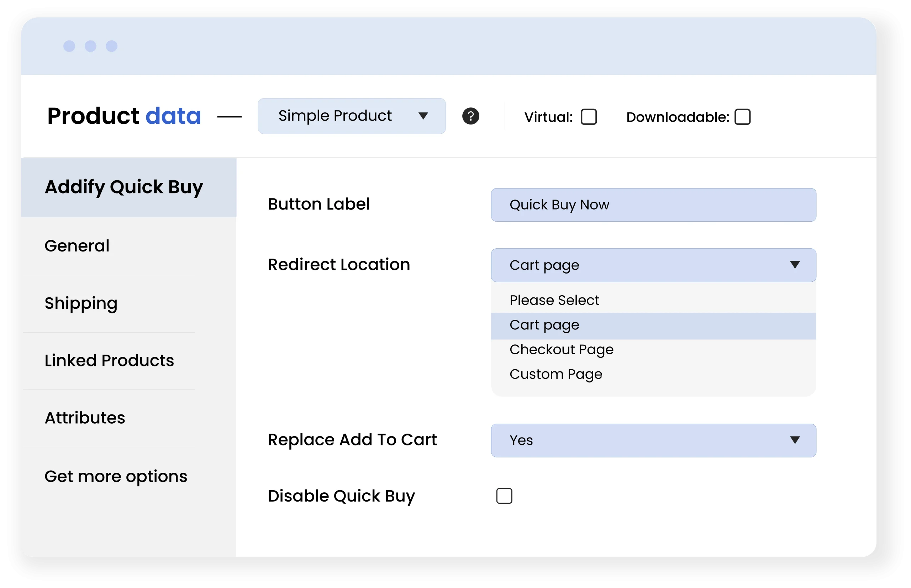This screenshot has height=588, width=911.
Task: Click the help question mark icon
Action: click(470, 116)
